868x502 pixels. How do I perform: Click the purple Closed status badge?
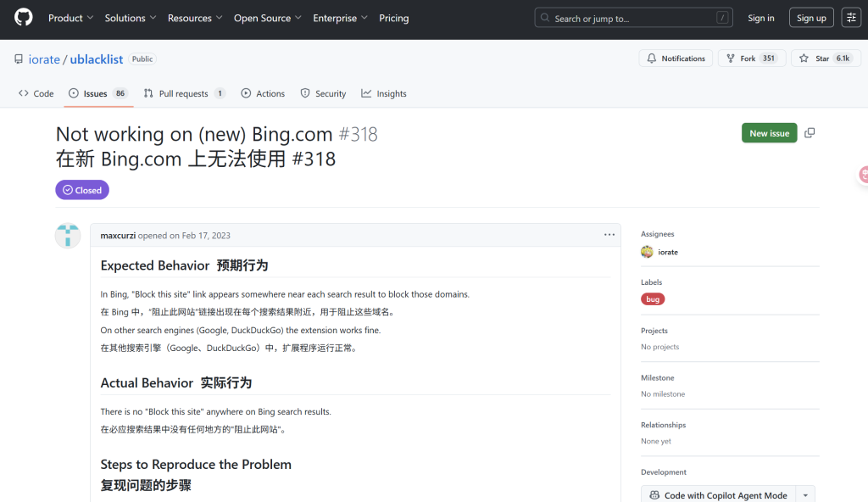82,190
